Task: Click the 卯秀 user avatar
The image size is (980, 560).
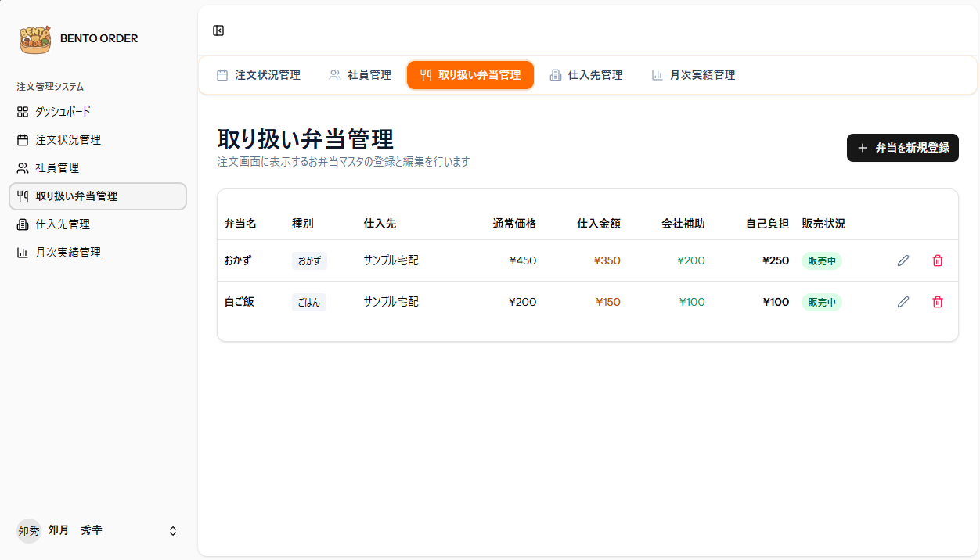Action: (x=29, y=530)
